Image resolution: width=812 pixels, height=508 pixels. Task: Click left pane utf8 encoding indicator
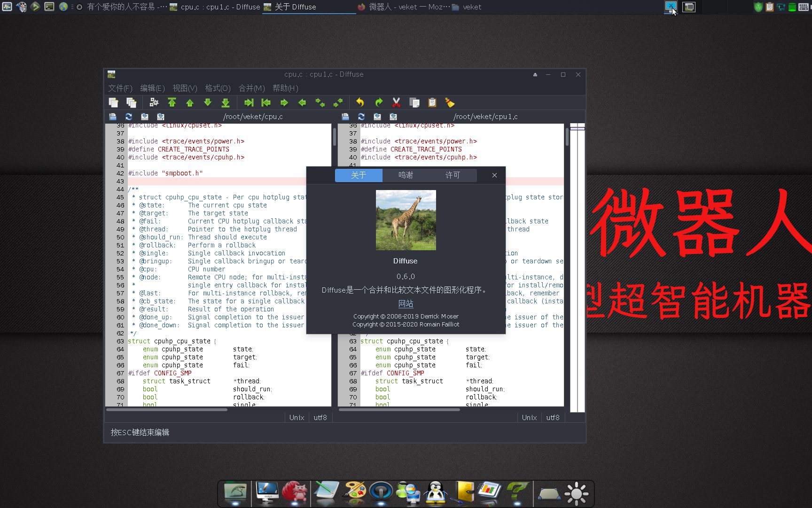tap(320, 418)
